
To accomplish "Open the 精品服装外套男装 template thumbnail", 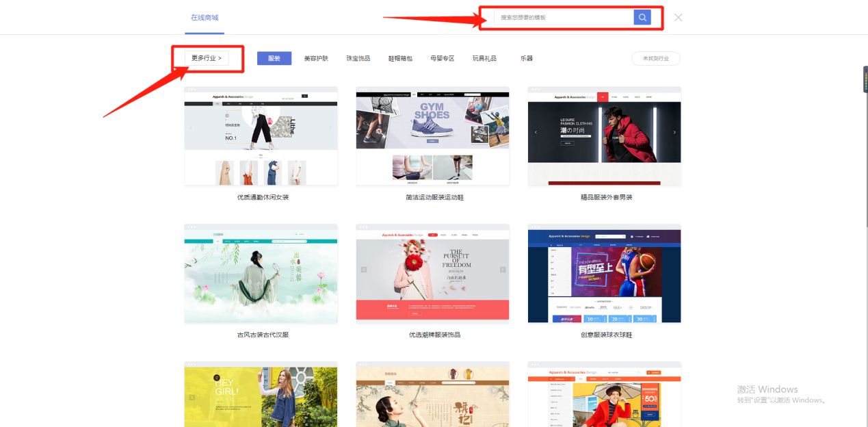I will [x=604, y=136].
